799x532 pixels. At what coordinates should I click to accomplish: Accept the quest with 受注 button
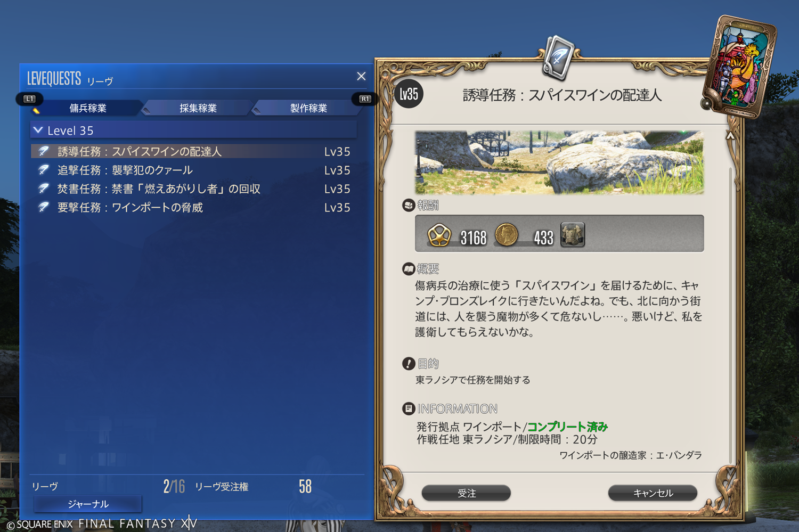466,493
